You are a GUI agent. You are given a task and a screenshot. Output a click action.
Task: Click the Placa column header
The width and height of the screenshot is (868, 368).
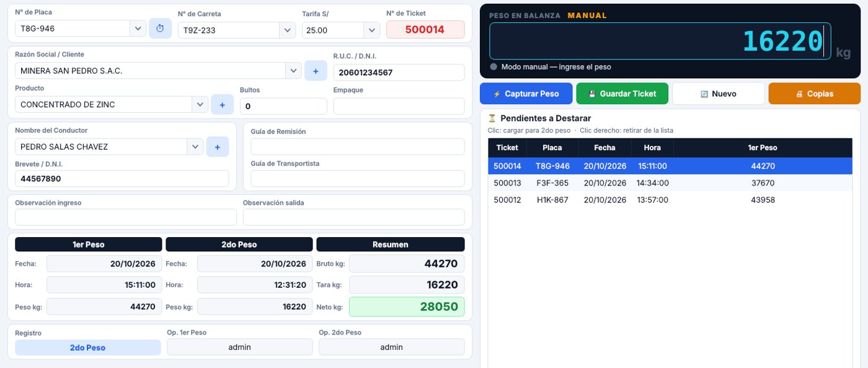pos(552,148)
